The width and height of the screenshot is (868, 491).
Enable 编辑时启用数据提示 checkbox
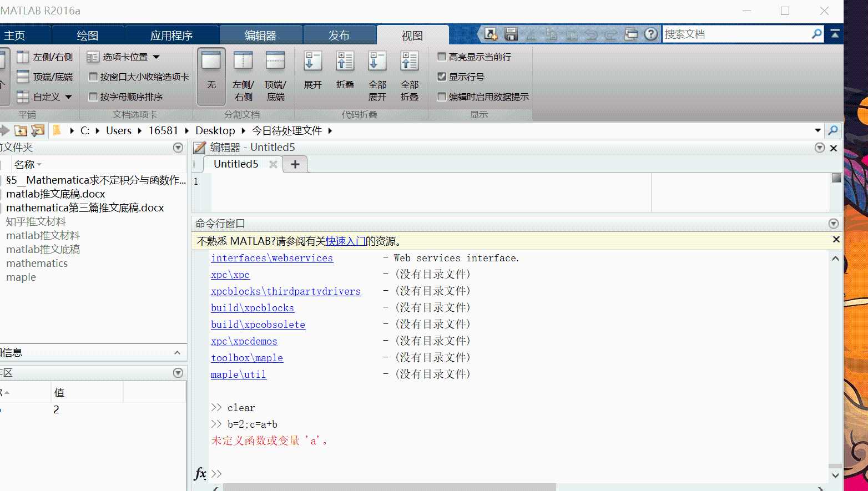442,97
